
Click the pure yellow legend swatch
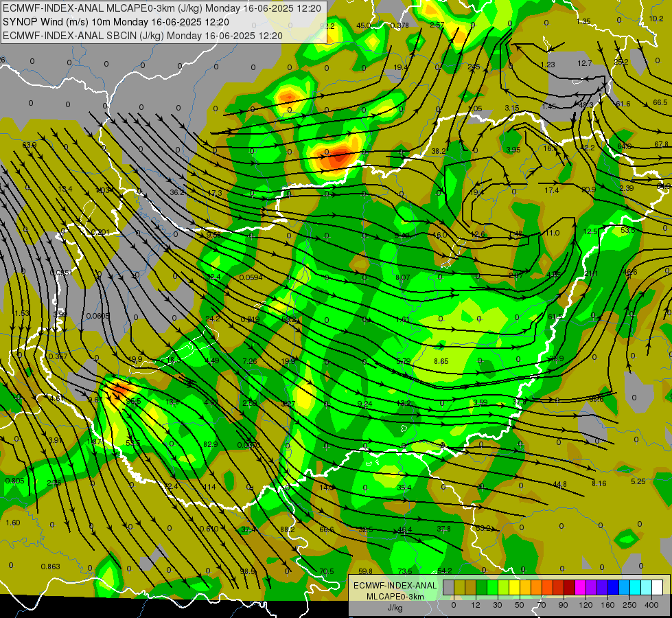(515, 587)
